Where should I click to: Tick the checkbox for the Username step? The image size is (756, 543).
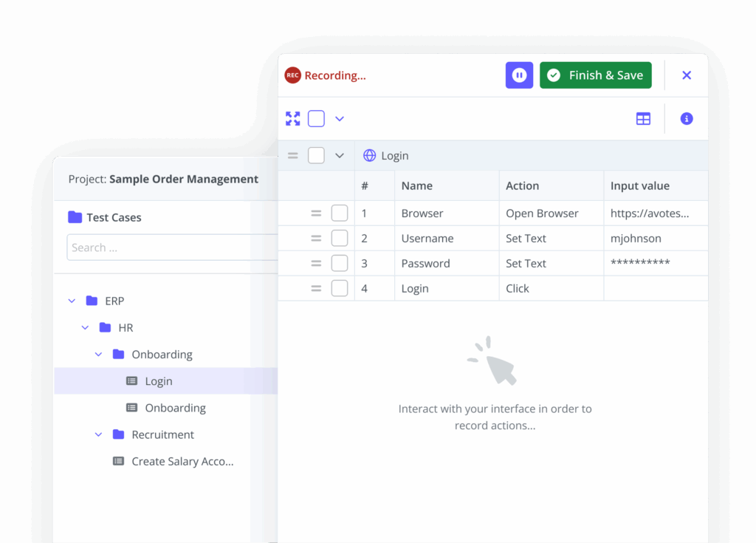point(340,239)
